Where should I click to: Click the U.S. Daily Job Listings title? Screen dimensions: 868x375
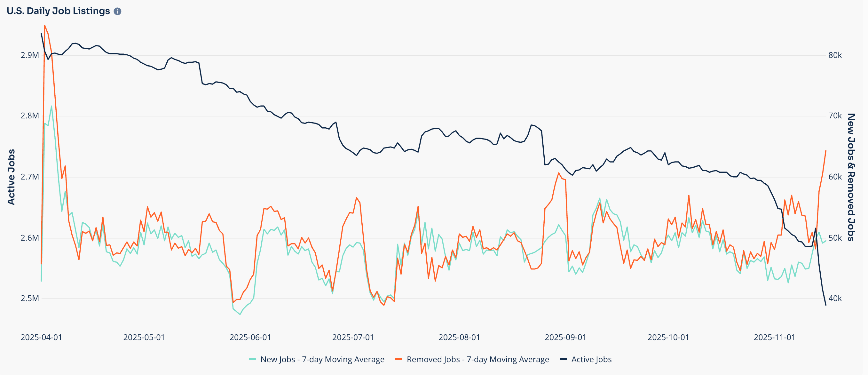click(x=58, y=11)
